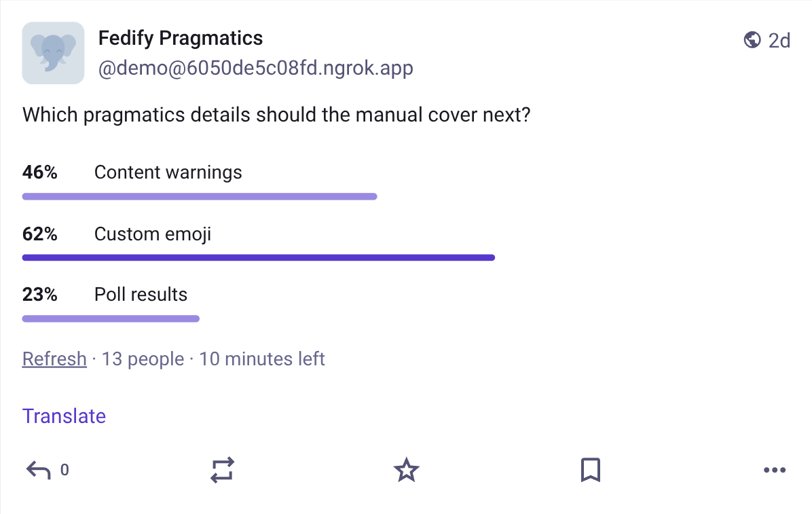Boost this post using the reblog icon
Screen dimensions: 812x514
pos(221,469)
